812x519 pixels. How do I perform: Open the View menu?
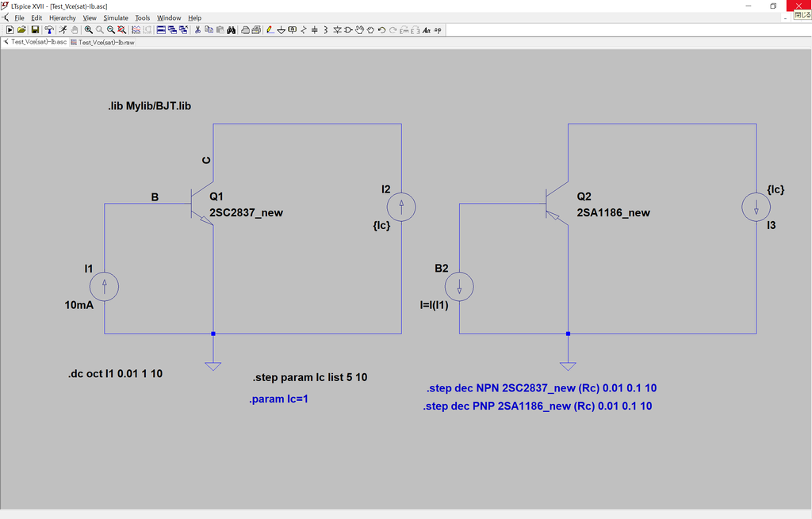[x=90, y=17]
